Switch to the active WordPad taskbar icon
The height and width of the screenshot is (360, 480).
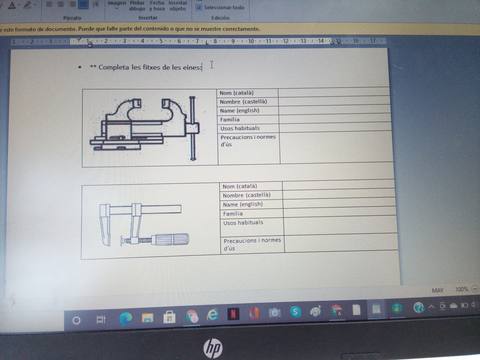coord(376,309)
